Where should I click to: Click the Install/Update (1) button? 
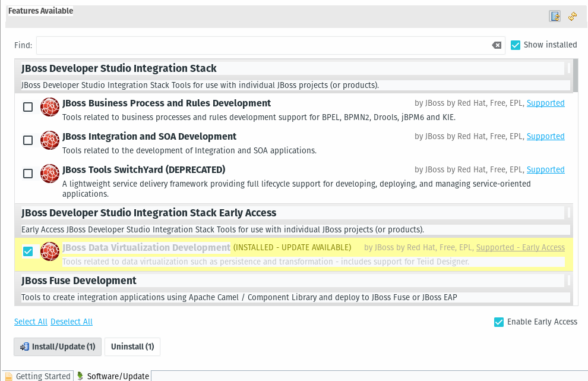pyautogui.click(x=58, y=347)
